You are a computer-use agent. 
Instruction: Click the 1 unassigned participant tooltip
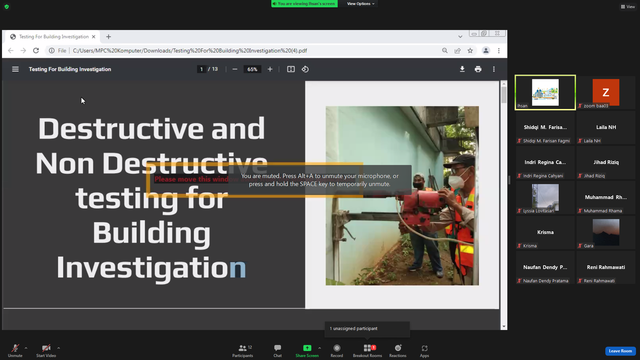tap(367, 329)
